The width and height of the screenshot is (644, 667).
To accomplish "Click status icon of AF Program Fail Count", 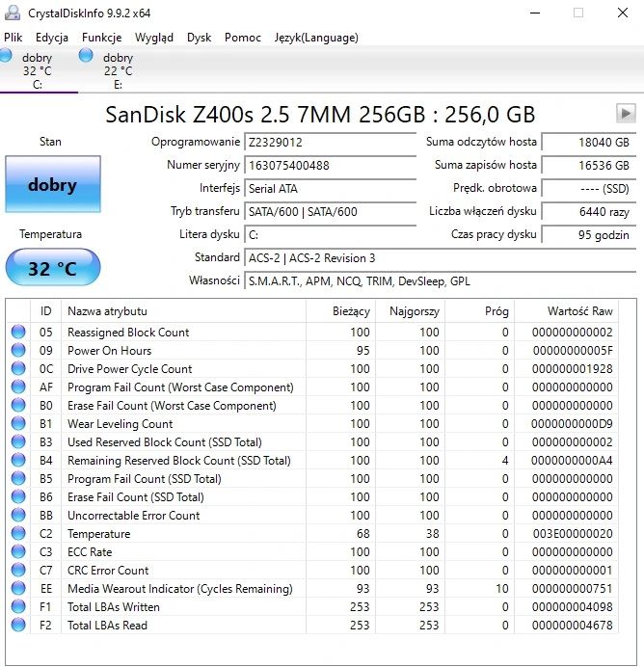I will pos(18,387).
